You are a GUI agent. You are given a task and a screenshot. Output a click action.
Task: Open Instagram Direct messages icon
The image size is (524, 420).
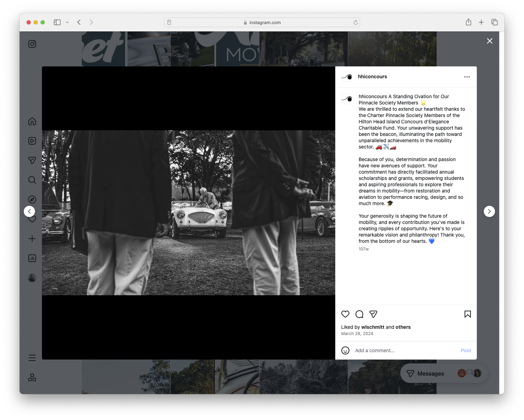tap(32, 160)
